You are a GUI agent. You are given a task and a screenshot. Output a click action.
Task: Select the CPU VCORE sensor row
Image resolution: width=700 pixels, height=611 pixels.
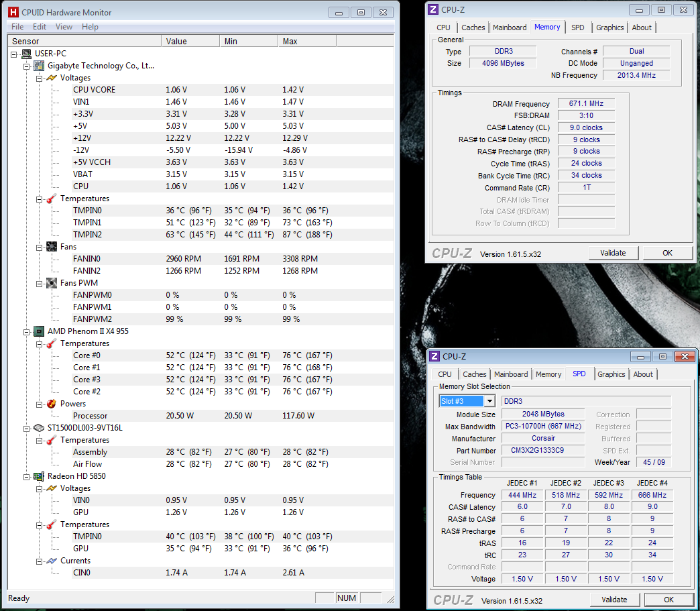point(233,90)
